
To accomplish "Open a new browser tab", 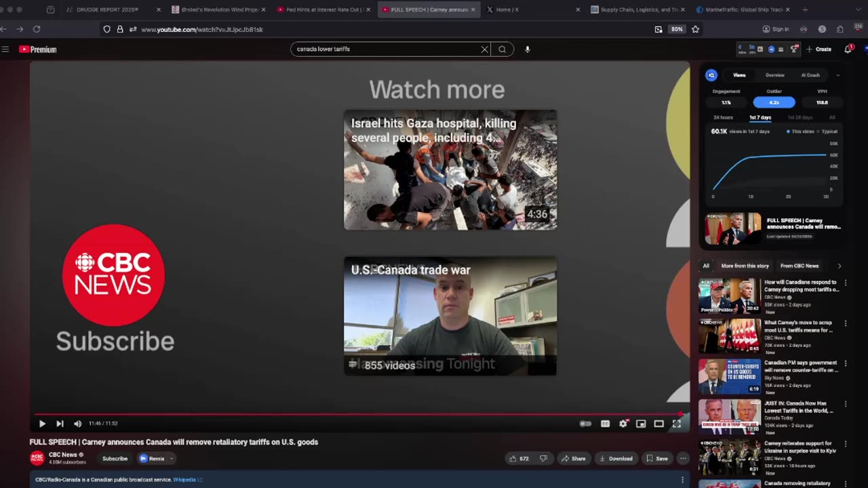I will [805, 9].
